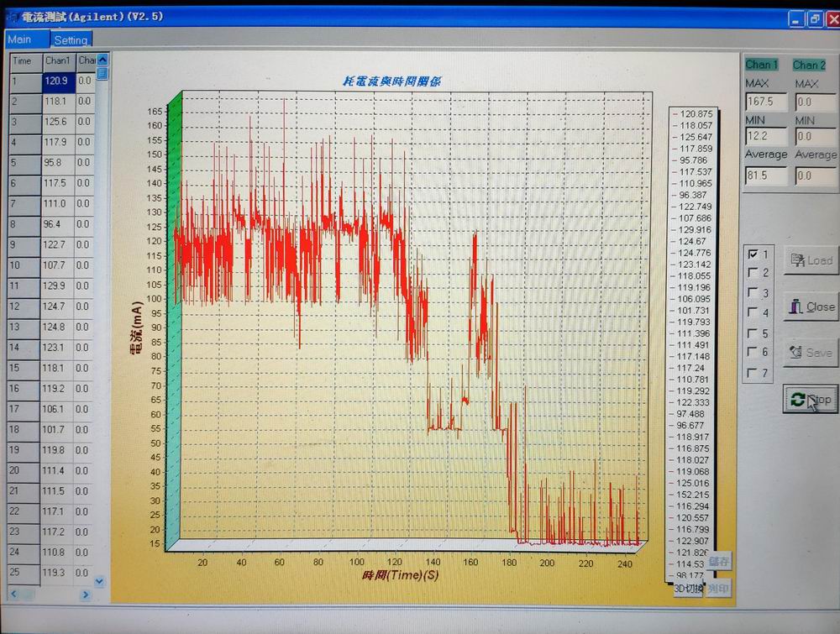Click the Chan 1 Average value field
This screenshot has height=634, width=840.
(x=765, y=176)
